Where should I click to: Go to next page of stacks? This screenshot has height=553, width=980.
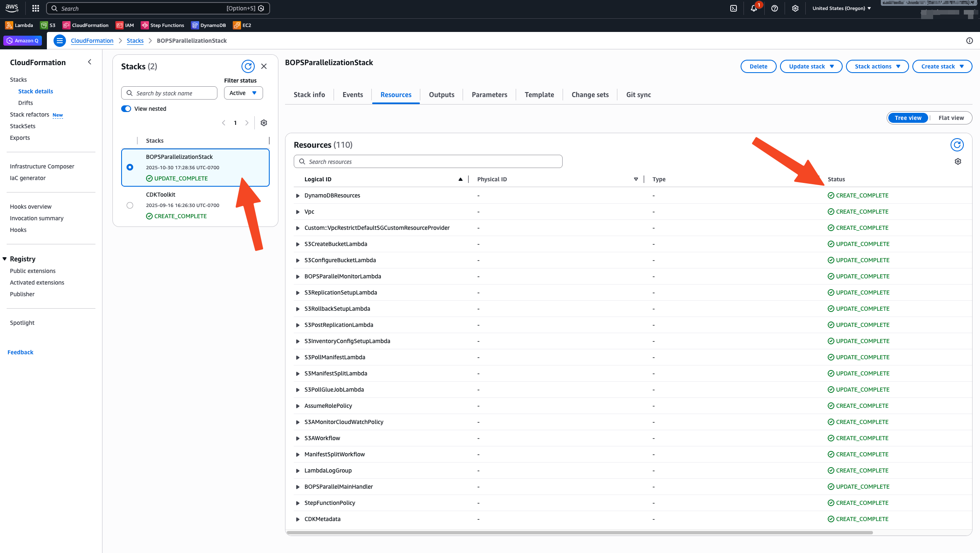click(247, 123)
